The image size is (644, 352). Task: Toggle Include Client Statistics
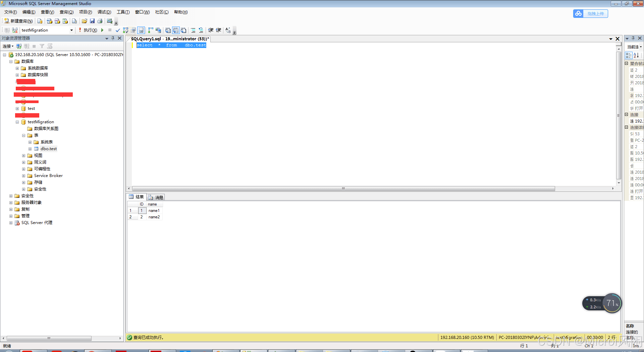(158, 30)
